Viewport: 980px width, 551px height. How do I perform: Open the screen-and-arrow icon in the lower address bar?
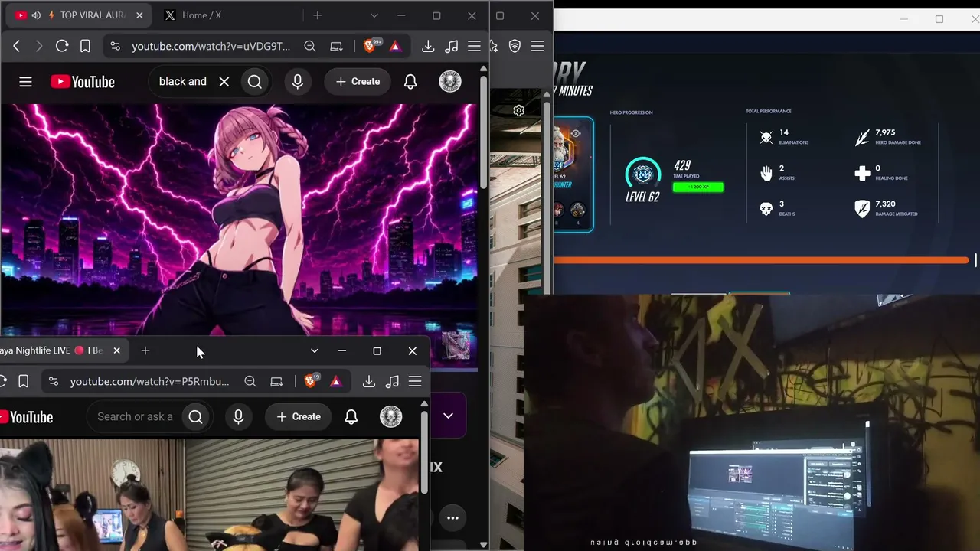[x=276, y=381]
